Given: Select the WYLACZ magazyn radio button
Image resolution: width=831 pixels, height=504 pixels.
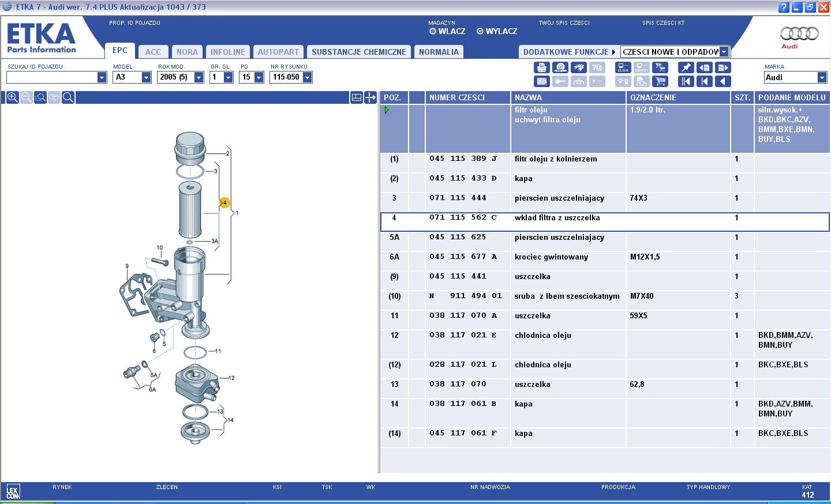Looking at the screenshot, I should pos(480,31).
